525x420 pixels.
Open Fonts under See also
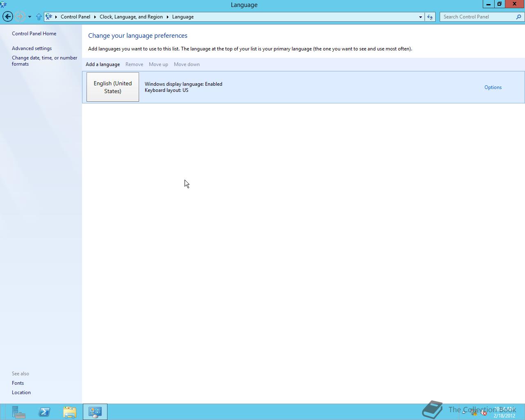[18, 383]
